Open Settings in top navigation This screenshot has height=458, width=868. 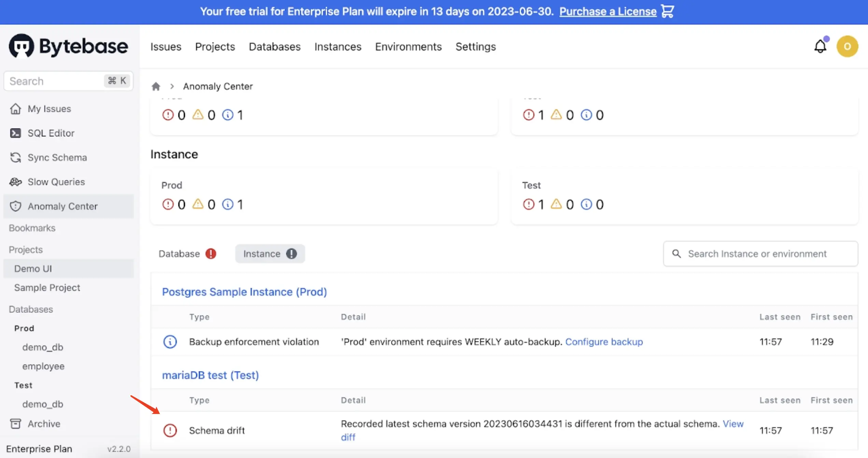click(x=476, y=46)
